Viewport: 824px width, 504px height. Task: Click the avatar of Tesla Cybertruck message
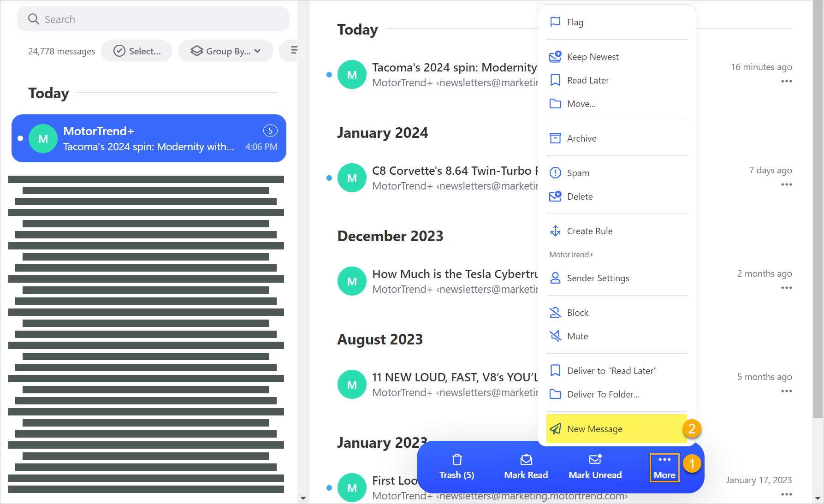pyautogui.click(x=352, y=281)
